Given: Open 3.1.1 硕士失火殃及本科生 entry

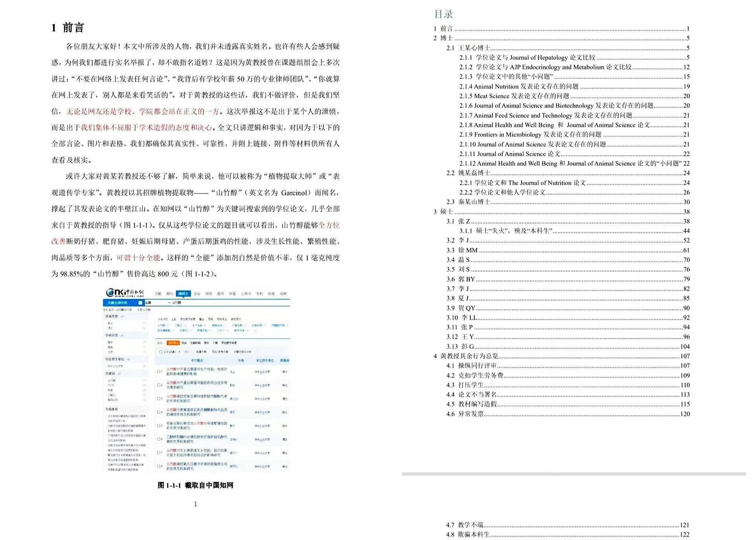Looking at the screenshot, I should pyautogui.click(x=574, y=231).
